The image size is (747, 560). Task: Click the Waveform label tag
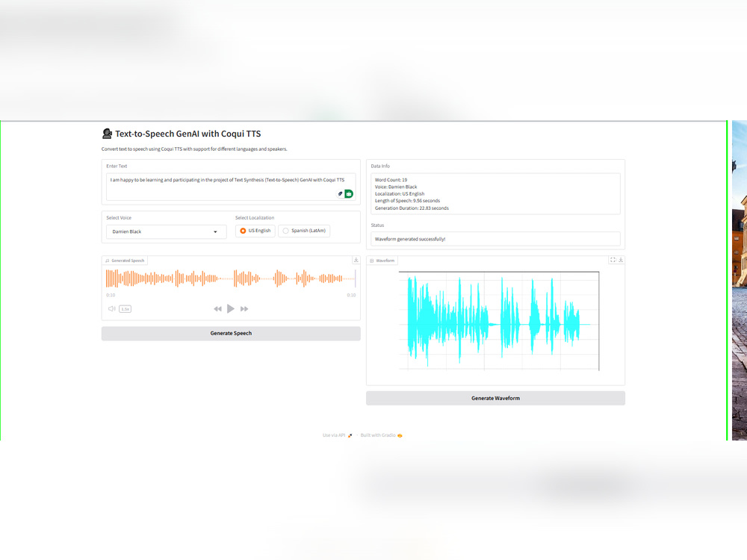(382, 261)
